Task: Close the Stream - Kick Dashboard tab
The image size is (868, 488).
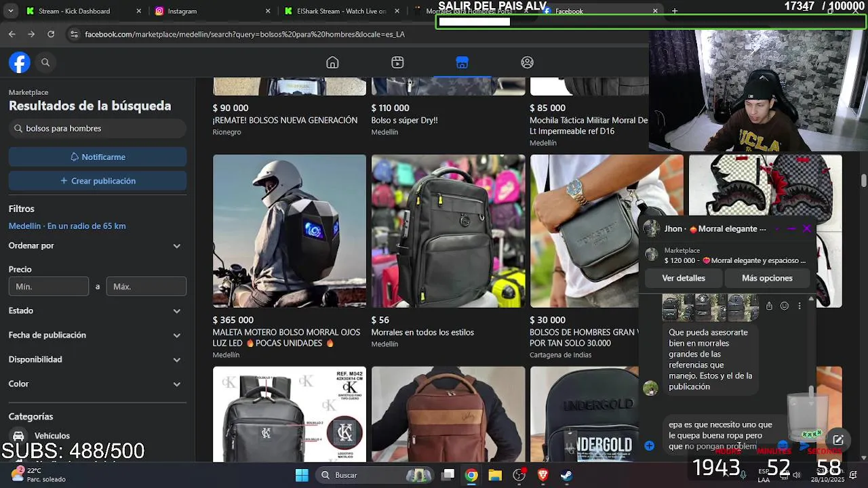Action: click(139, 11)
